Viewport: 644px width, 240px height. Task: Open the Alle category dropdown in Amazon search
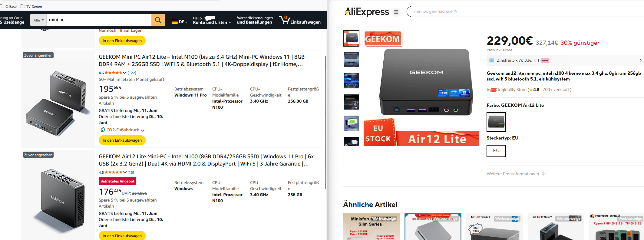point(38,20)
